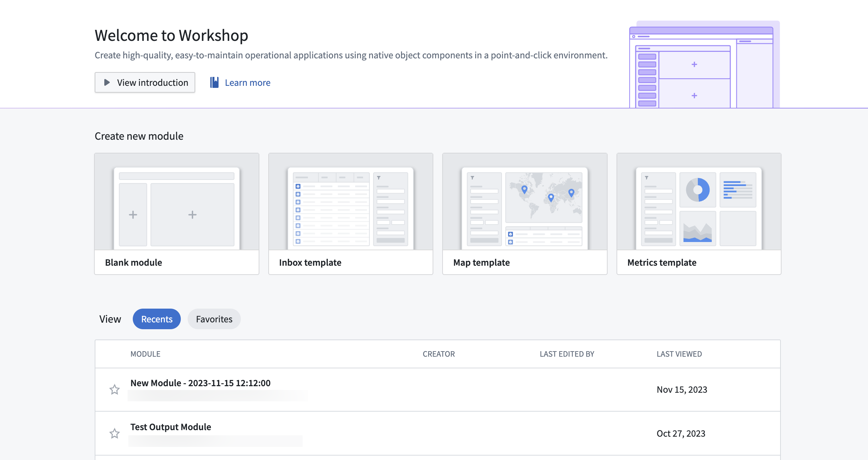Click the CREATOR column header

click(439, 354)
